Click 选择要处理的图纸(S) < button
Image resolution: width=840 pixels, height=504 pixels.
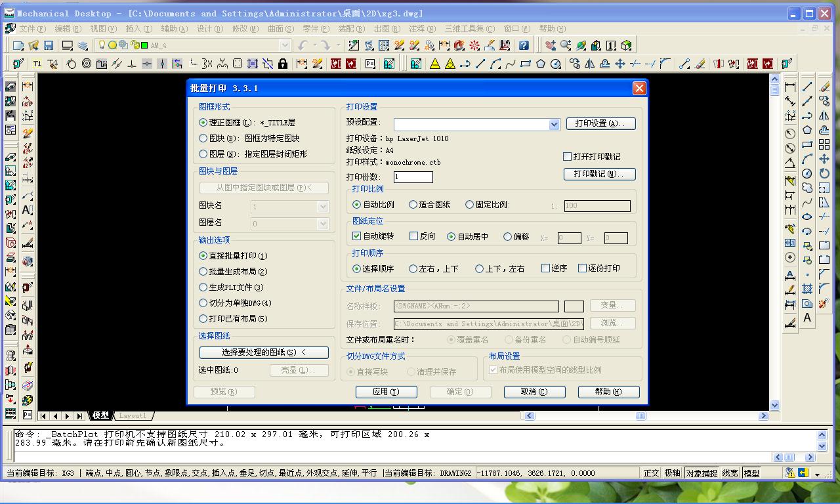tap(264, 352)
